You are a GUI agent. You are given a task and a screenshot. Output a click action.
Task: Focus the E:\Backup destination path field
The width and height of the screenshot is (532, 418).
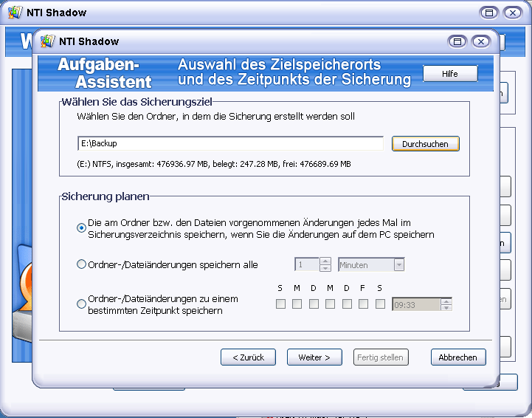(230, 143)
